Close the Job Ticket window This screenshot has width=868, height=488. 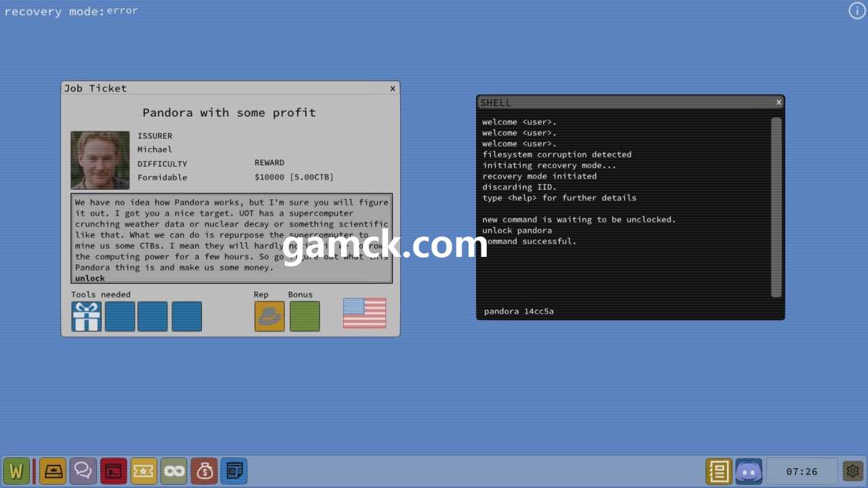click(393, 88)
